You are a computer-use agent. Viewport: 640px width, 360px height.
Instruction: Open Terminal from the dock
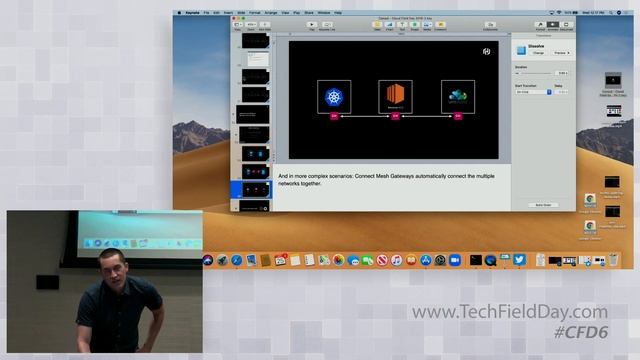(x=476, y=260)
